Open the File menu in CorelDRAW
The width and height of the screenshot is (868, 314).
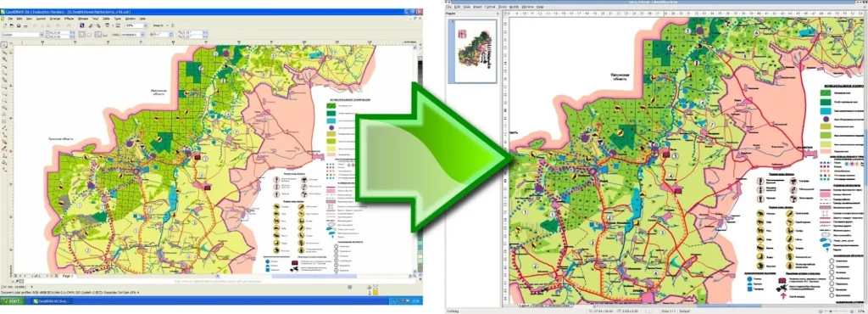10,19
